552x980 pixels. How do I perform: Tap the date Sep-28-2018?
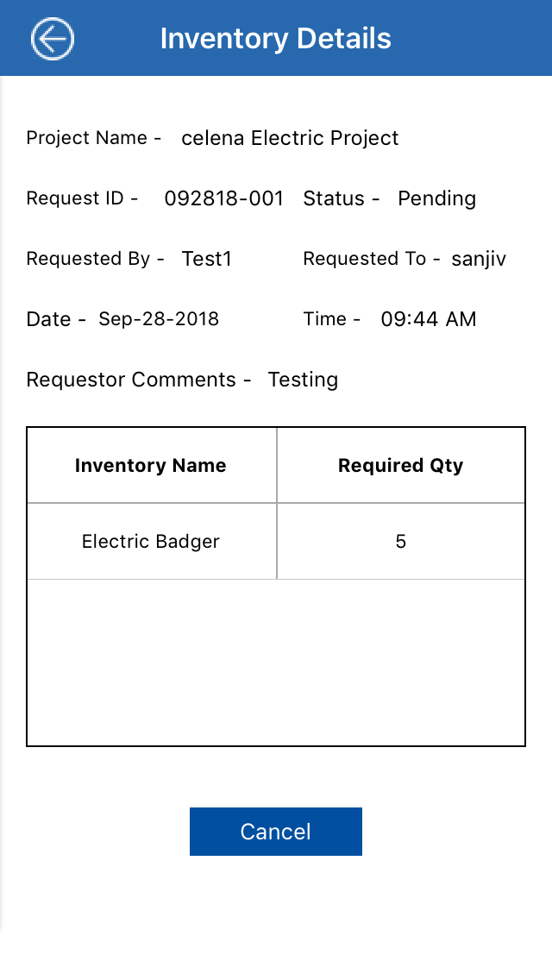click(159, 319)
